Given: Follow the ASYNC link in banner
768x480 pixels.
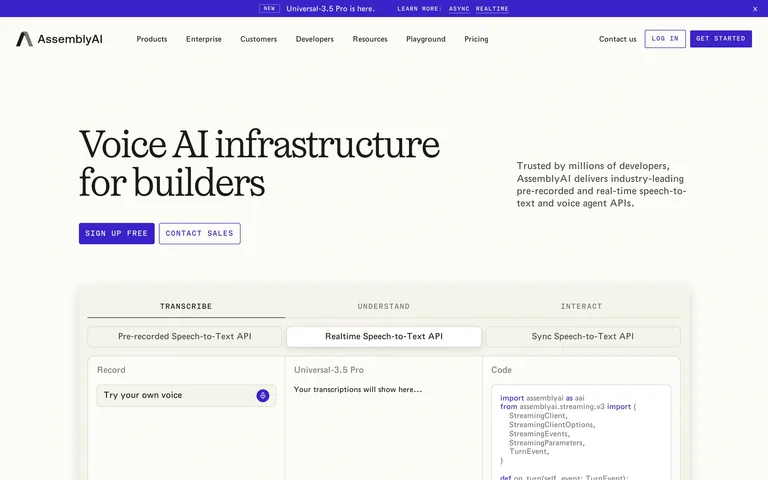Looking at the screenshot, I should [x=459, y=9].
